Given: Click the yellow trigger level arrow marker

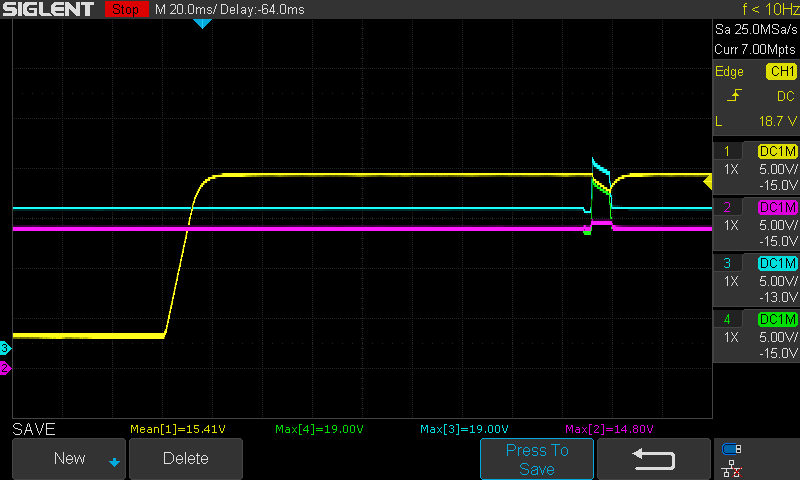Looking at the screenshot, I should pyautogui.click(x=708, y=182).
